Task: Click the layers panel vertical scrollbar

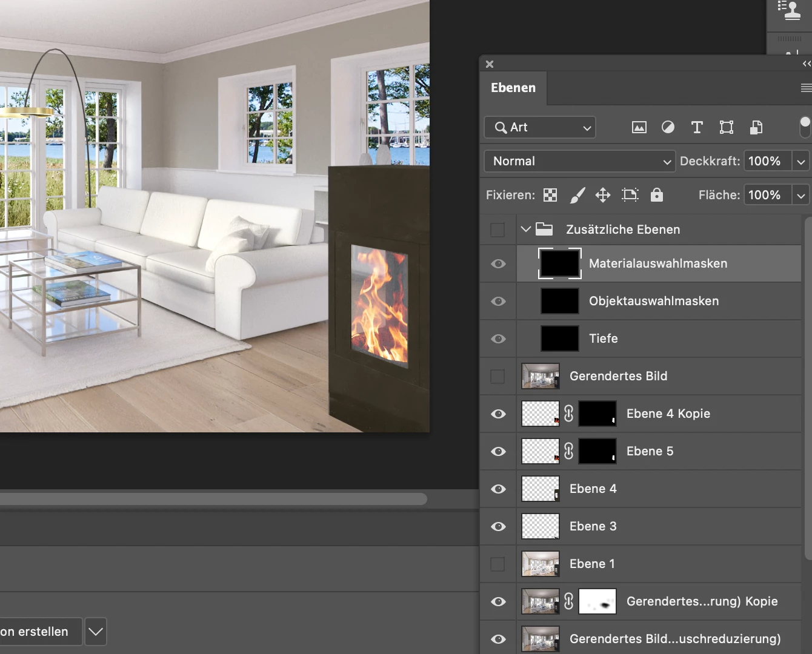Action: (808, 388)
